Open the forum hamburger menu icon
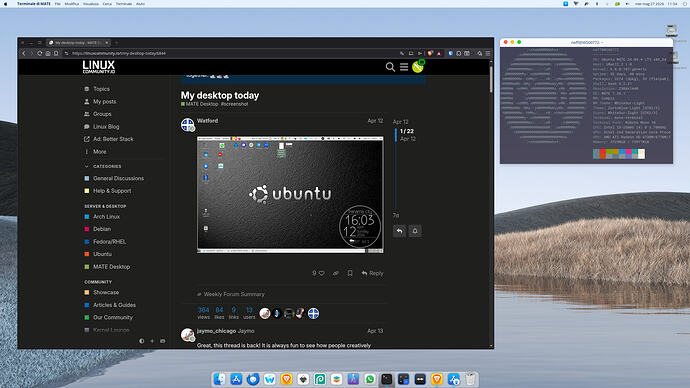 coord(404,67)
